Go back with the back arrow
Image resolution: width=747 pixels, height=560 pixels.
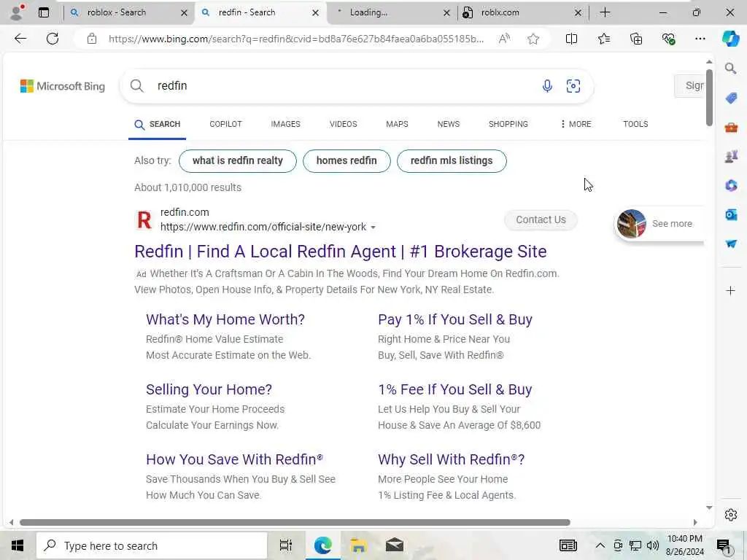point(20,39)
